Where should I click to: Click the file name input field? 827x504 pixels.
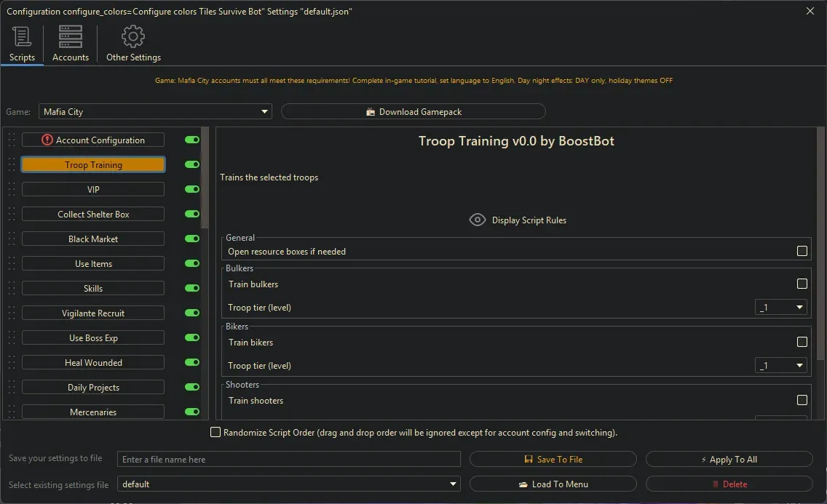[x=289, y=459]
